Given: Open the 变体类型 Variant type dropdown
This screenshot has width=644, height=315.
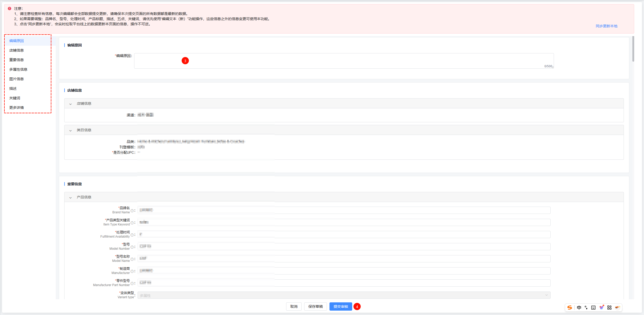Looking at the screenshot, I should 344,295.
